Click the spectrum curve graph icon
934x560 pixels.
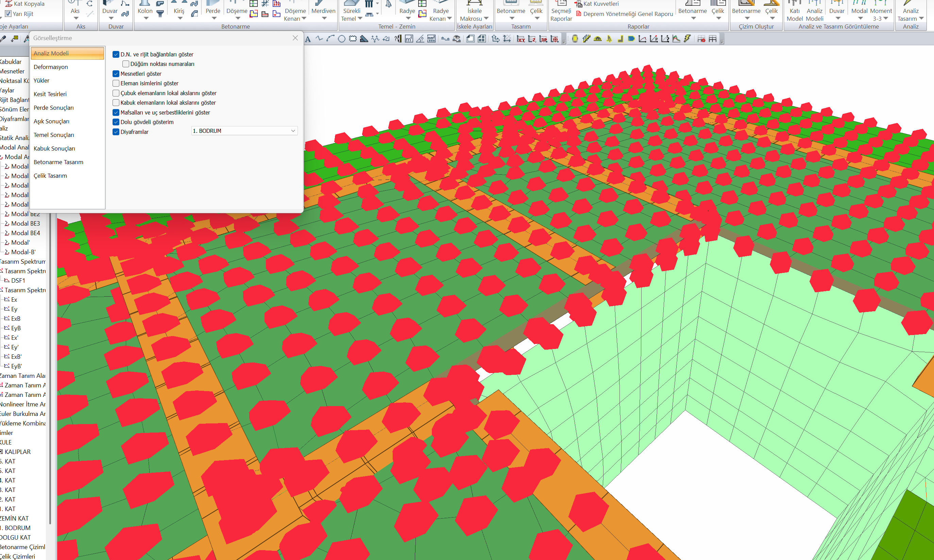point(676,39)
